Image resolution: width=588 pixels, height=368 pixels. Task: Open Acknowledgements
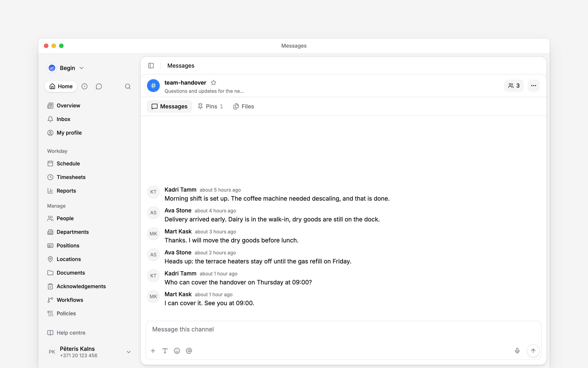(89, 286)
